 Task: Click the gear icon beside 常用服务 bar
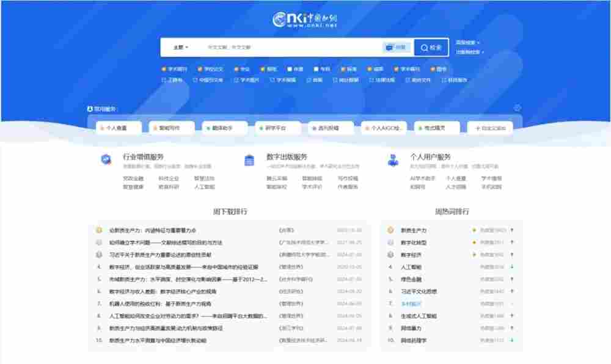coord(517,106)
